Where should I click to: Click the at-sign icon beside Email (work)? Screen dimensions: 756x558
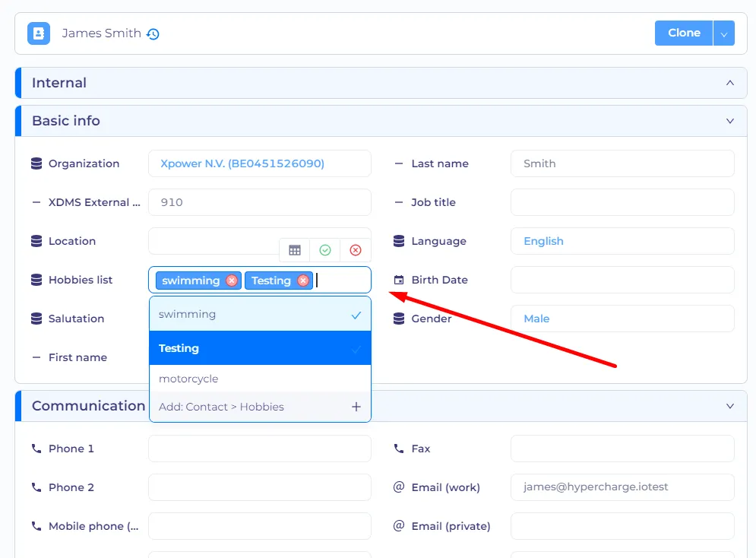(x=399, y=487)
